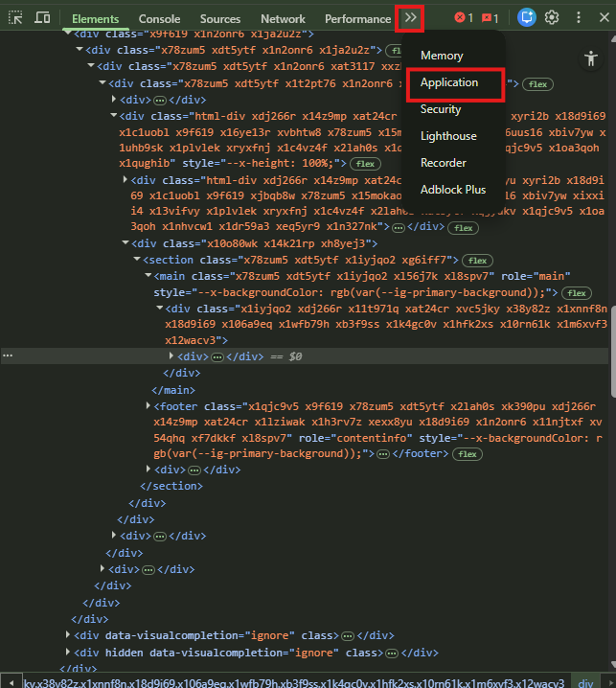Image resolution: width=616 pixels, height=688 pixels.
Task: Expand the selected div == $0 node
Action: [x=171, y=355]
